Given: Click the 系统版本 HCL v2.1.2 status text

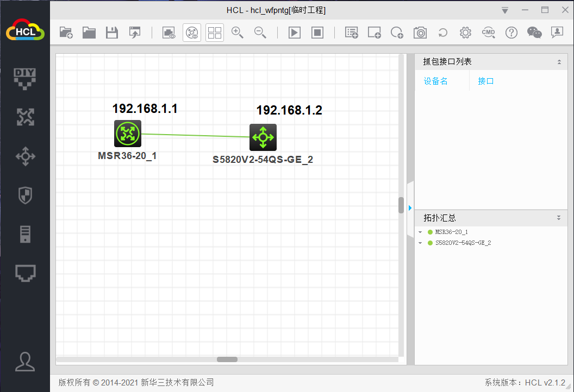Looking at the screenshot, I should (x=525, y=382).
